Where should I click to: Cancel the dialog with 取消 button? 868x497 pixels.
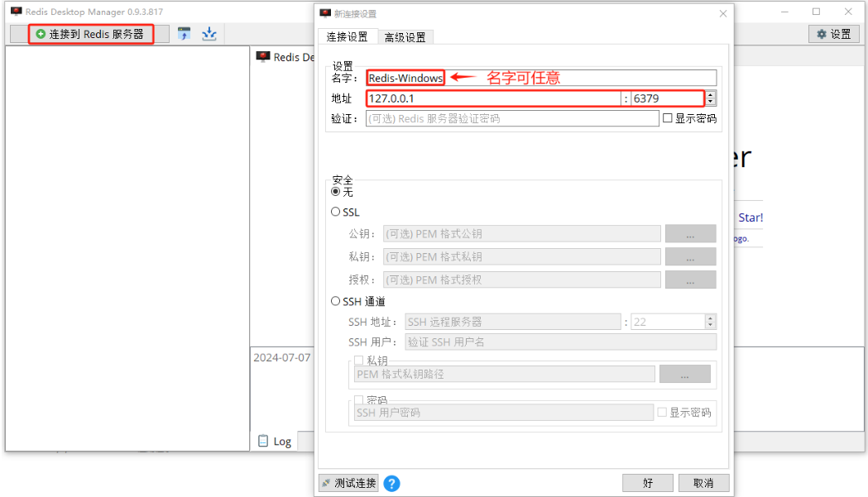click(703, 483)
